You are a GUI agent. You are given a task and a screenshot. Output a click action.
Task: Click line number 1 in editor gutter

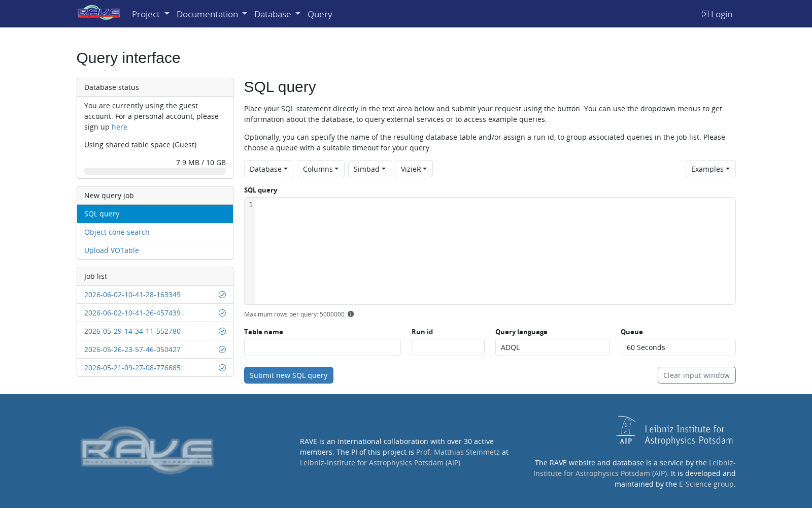pos(251,205)
